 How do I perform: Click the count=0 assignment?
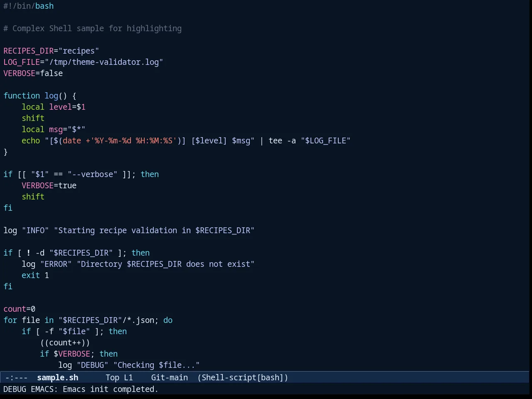tap(20, 309)
